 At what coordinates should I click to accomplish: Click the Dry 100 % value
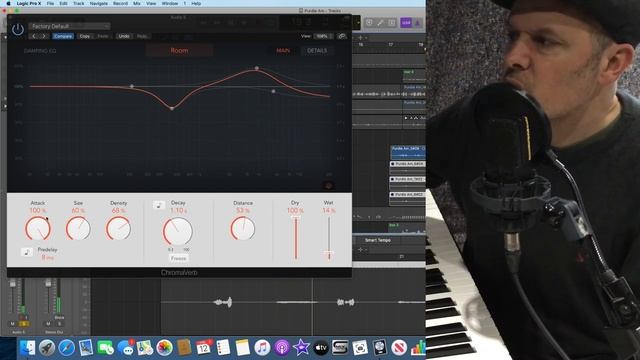pyautogui.click(x=295, y=211)
